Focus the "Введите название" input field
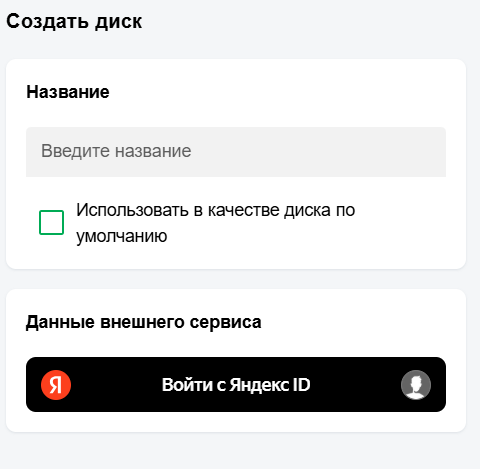The image size is (480, 469). click(236, 152)
